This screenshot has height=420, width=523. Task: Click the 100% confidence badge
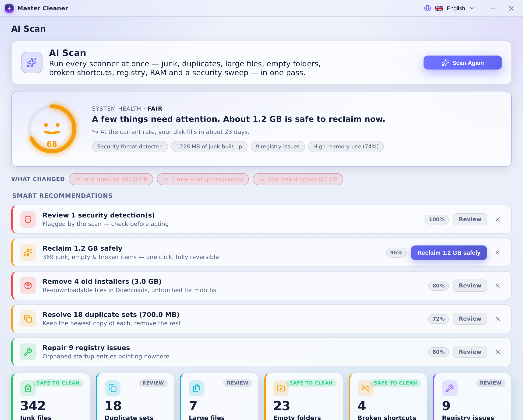point(437,220)
